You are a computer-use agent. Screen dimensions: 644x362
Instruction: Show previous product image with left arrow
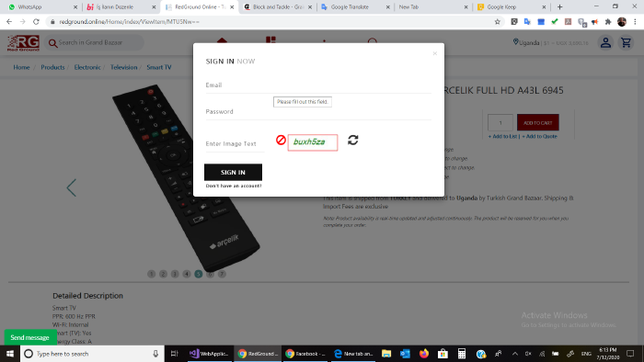tap(72, 188)
